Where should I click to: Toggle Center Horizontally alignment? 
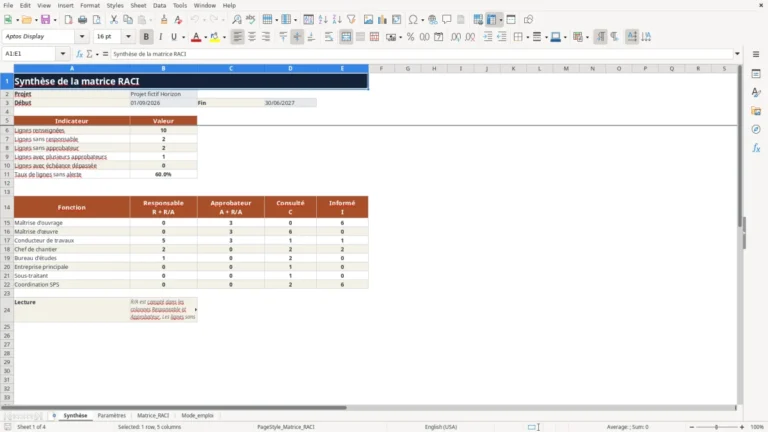(252, 37)
